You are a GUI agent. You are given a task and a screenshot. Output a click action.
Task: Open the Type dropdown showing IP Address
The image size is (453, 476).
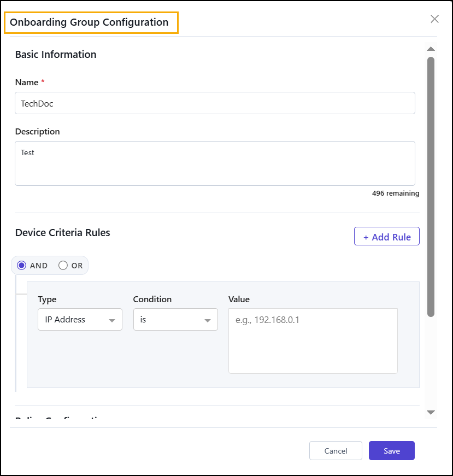80,319
